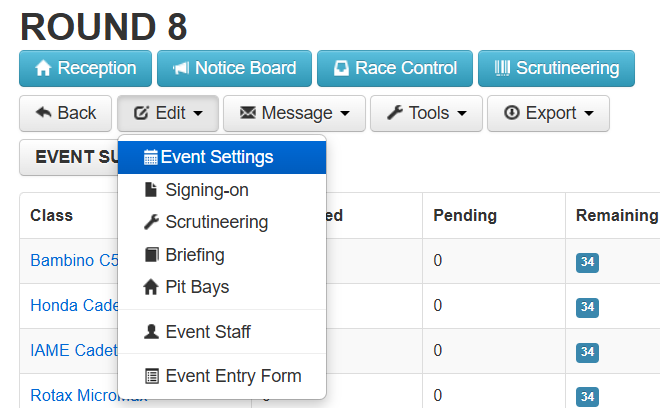Open the Bambino class link
The width and height of the screenshot is (660, 408).
click(74, 261)
